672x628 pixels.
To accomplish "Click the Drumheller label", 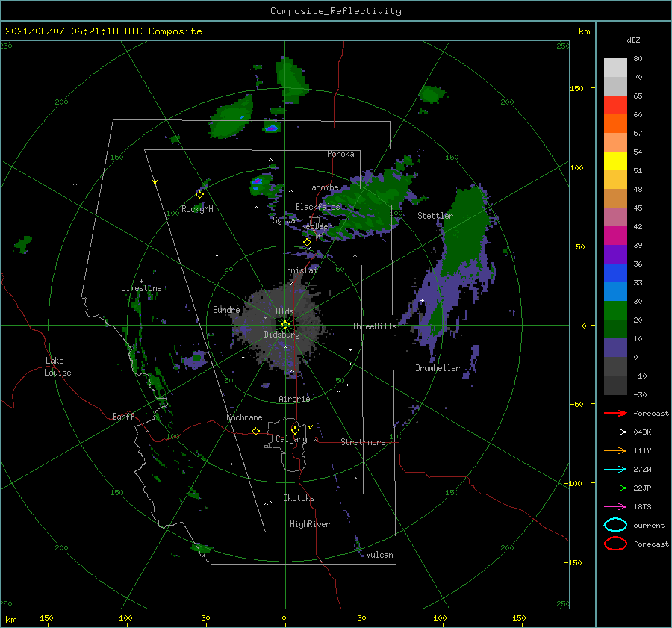I will (x=438, y=368).
